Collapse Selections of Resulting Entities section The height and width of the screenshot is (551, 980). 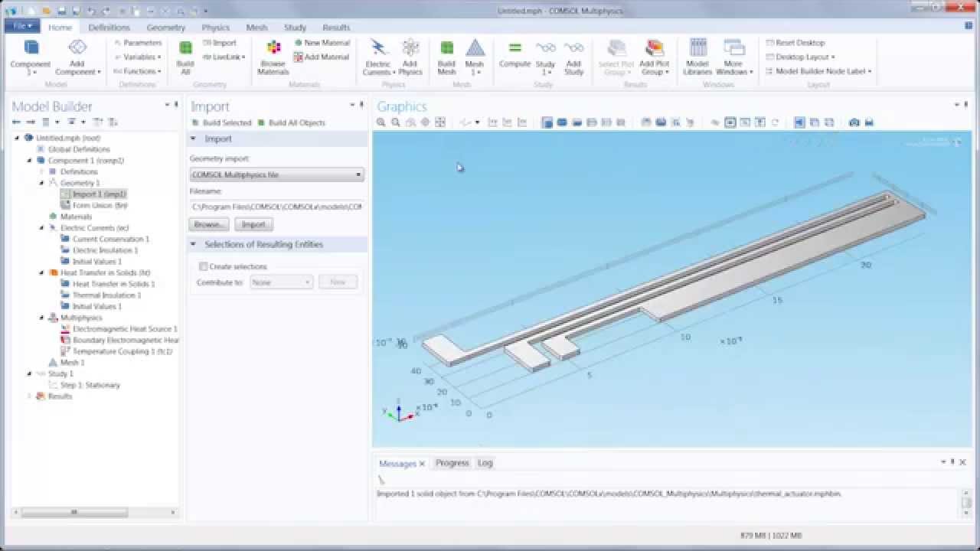point(193,244)
